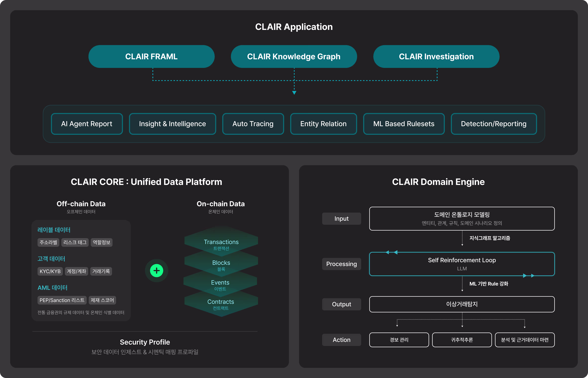Click the left double-arrow on Self Reinforcement Loop
Image resolution: width=588 pixels, height=378 pixels.
coord(391,252)
